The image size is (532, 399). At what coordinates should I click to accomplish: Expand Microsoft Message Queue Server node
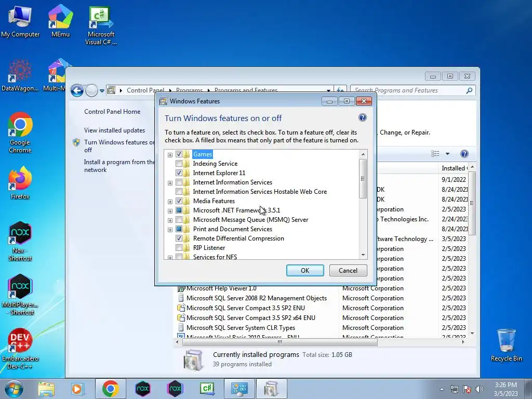click(x=170, y=220)
